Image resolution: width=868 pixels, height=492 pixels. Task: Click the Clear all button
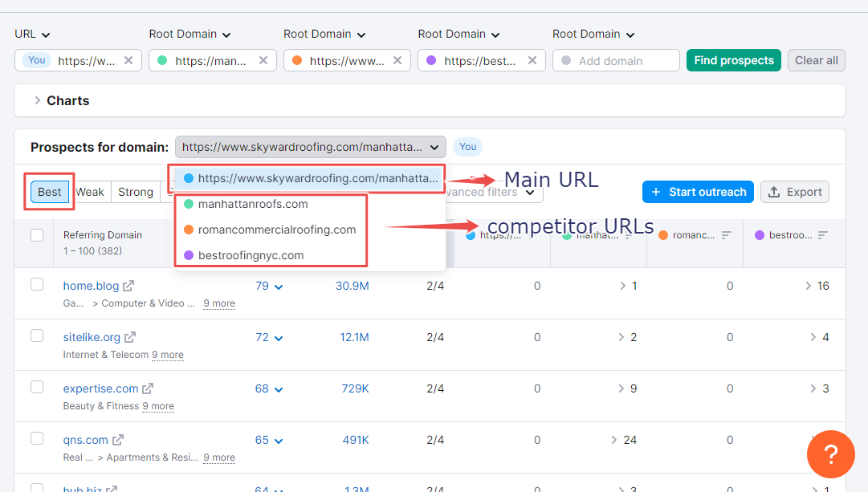coord(817,60)
